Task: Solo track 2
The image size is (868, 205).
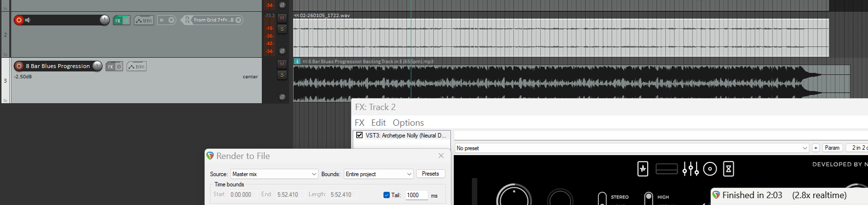Action: click(x=282, y=29)
